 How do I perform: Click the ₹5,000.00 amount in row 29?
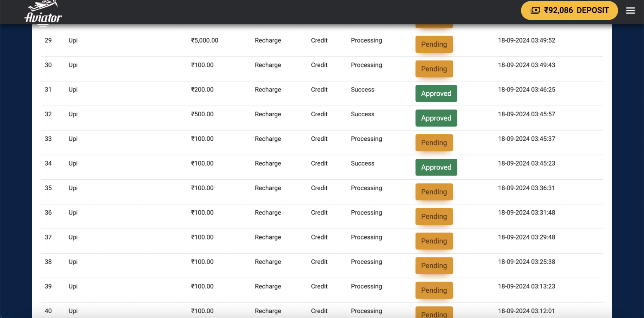point(204,41)
